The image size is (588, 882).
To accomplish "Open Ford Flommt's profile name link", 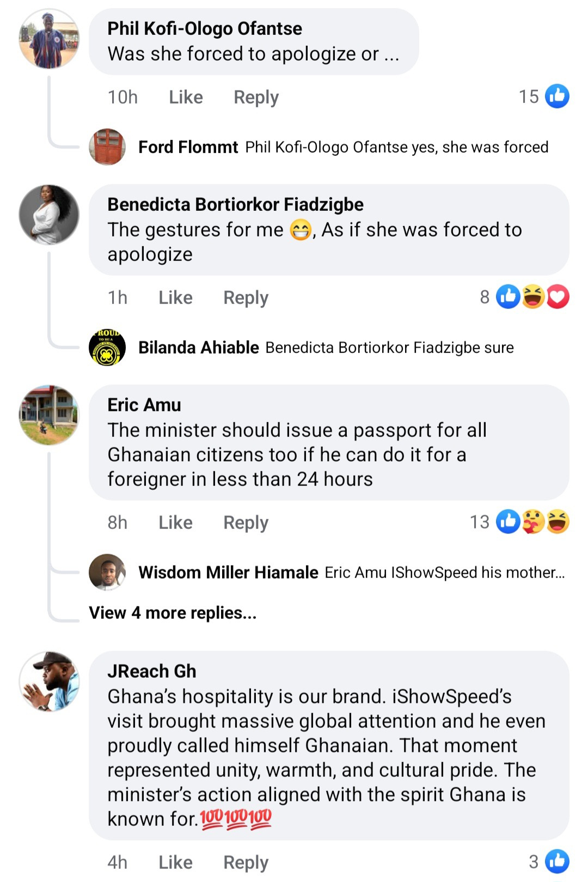I will pos(188,147).
